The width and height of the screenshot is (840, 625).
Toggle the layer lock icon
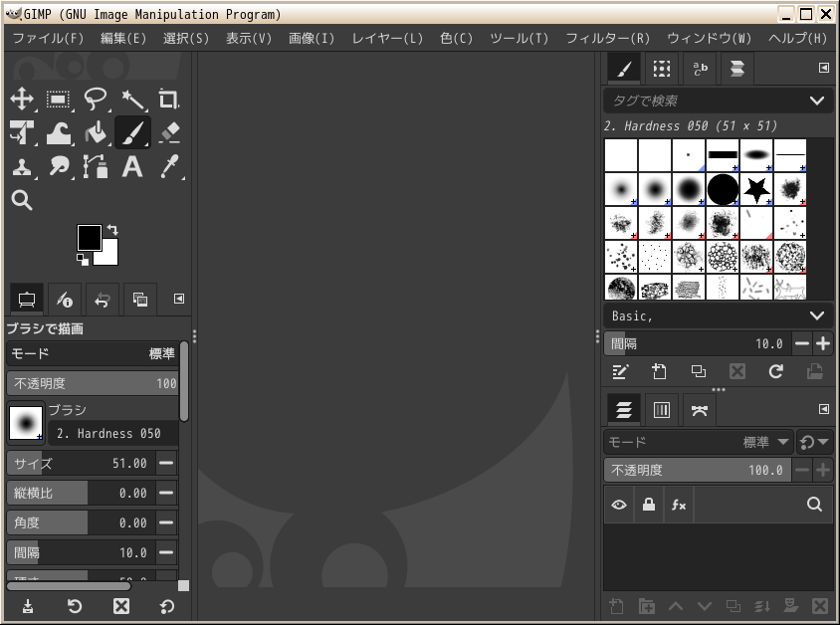[x=649, y=505]
